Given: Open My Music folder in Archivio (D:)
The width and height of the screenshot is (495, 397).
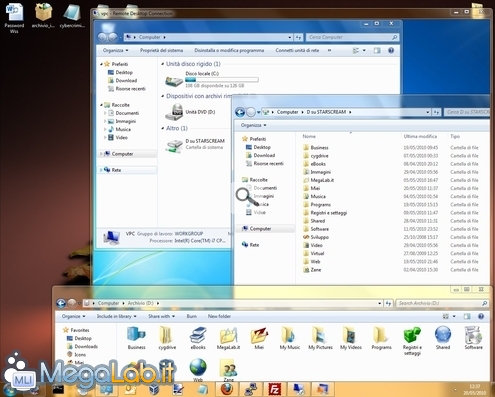Looking at the screenshot, I should click(290, 338).
